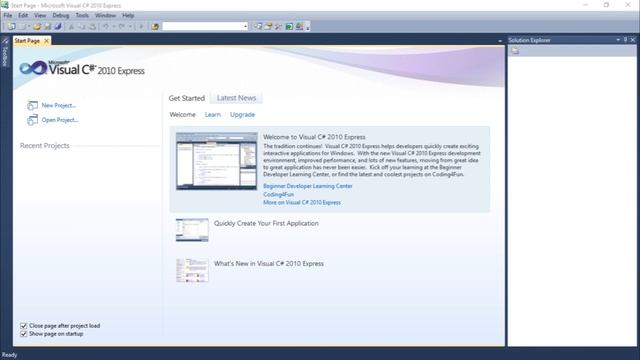Open the Redo history dropdown arrow
This screenshot has width=640, height=360.
point(130,27)
